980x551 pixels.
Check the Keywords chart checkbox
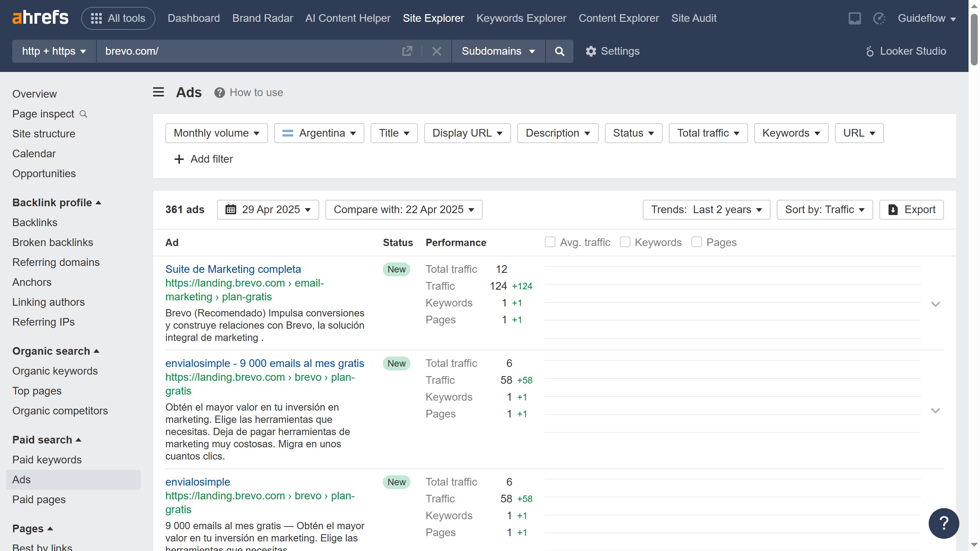tap(625, 242)
